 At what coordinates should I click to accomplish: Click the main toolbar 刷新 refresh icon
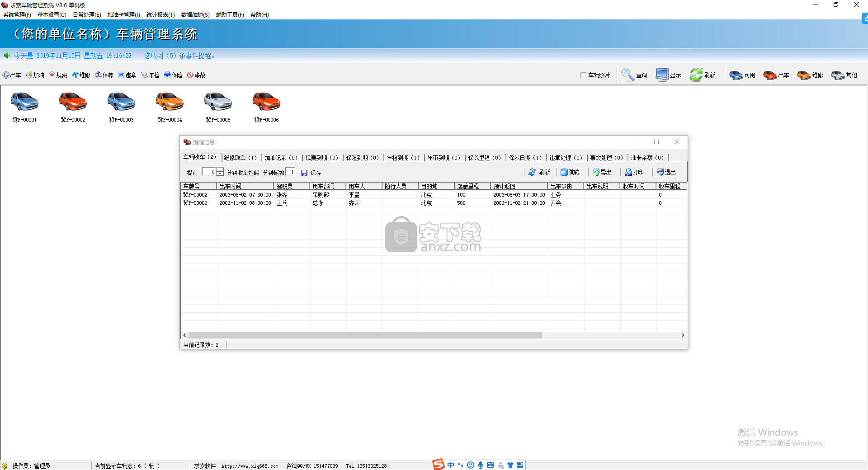(696, 75)
